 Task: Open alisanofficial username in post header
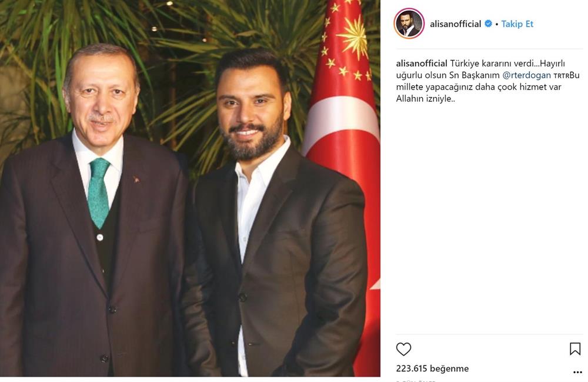455,24
